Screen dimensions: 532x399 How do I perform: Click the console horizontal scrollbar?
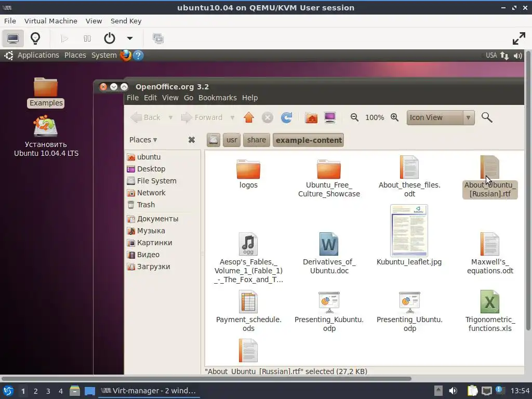click(206, 378)
